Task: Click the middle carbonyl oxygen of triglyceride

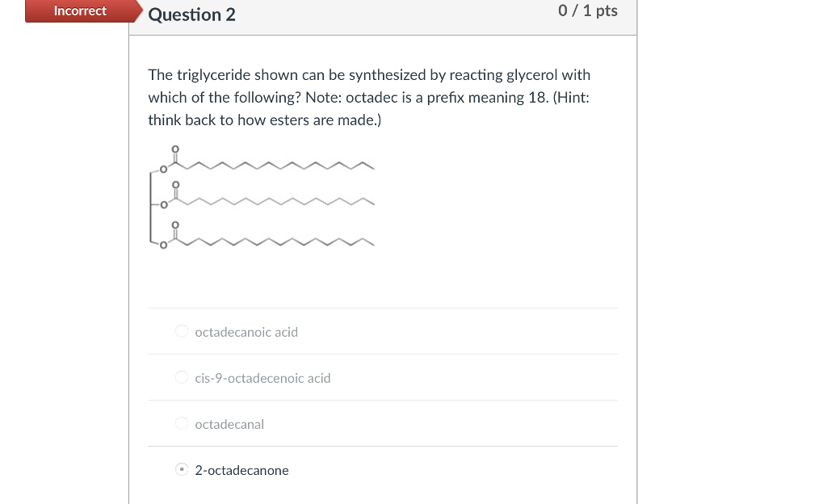Action: tap(175, 185)
